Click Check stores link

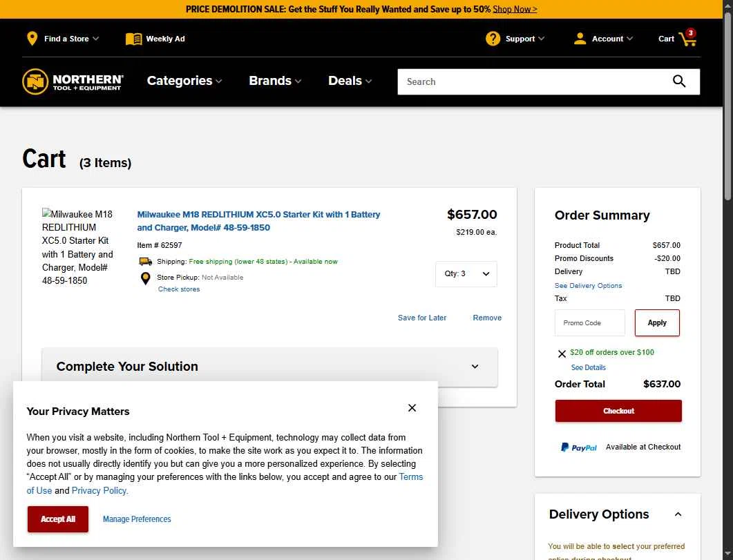pyautogui.click(x=178, y=289)
